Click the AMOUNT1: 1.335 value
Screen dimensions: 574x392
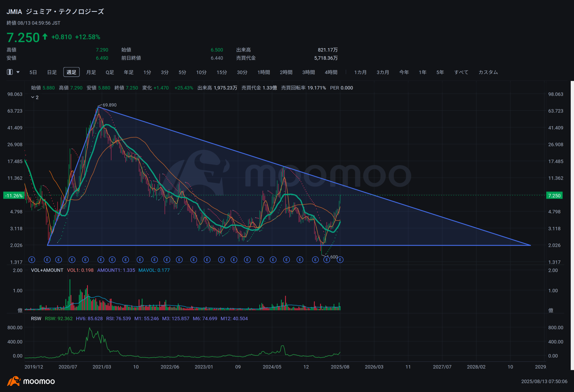(x=116, y=270)
